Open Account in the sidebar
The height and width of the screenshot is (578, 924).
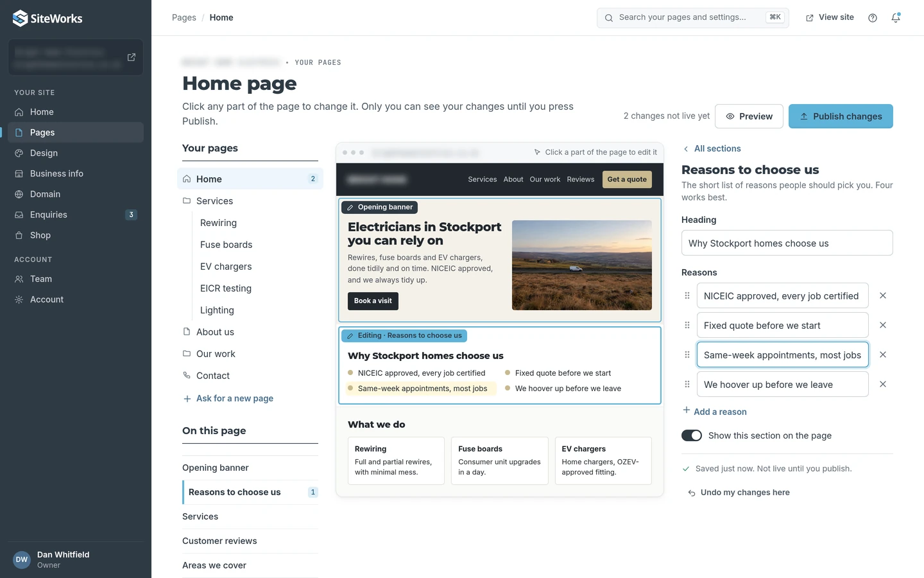76,299
